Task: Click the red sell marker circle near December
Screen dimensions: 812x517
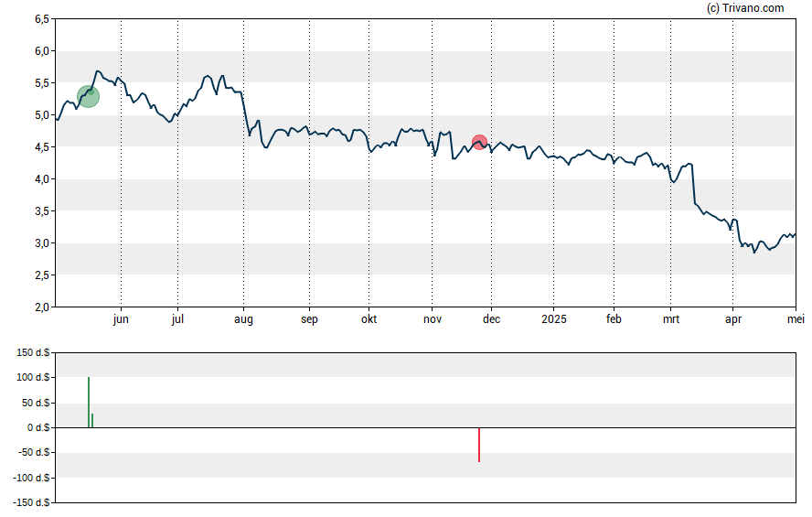Action: click(479, 142)
